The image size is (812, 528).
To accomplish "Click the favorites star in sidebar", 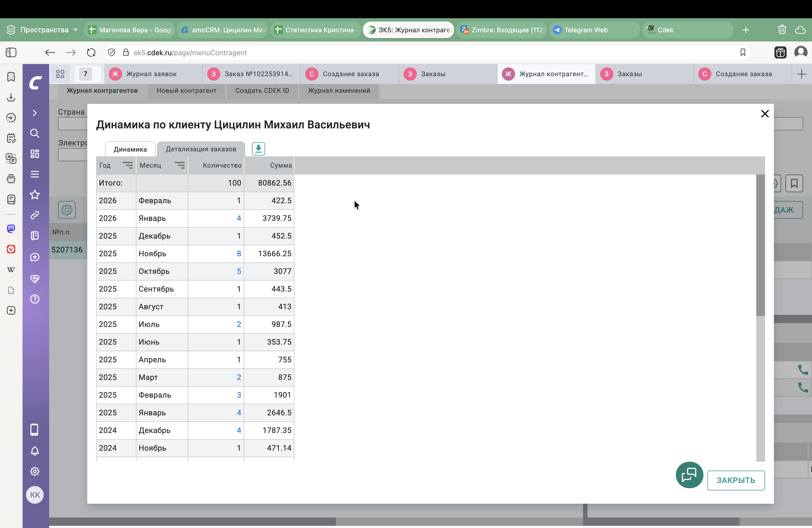I will [35, 195].
